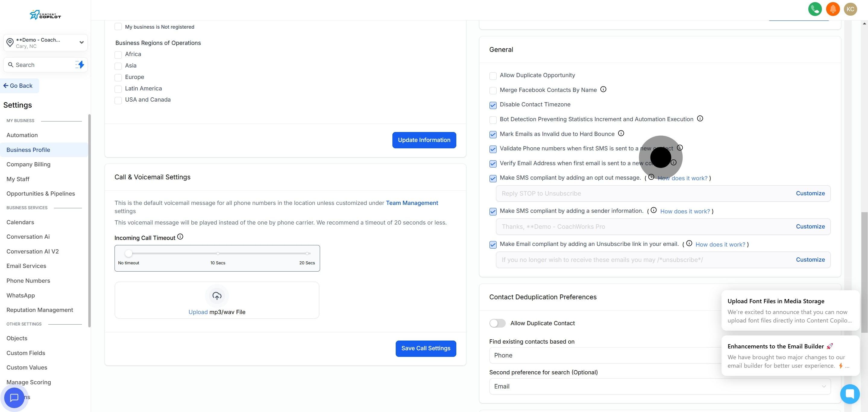Go to Phone Numbers settings menu item

pyautogui.click(x=28, y=281)
